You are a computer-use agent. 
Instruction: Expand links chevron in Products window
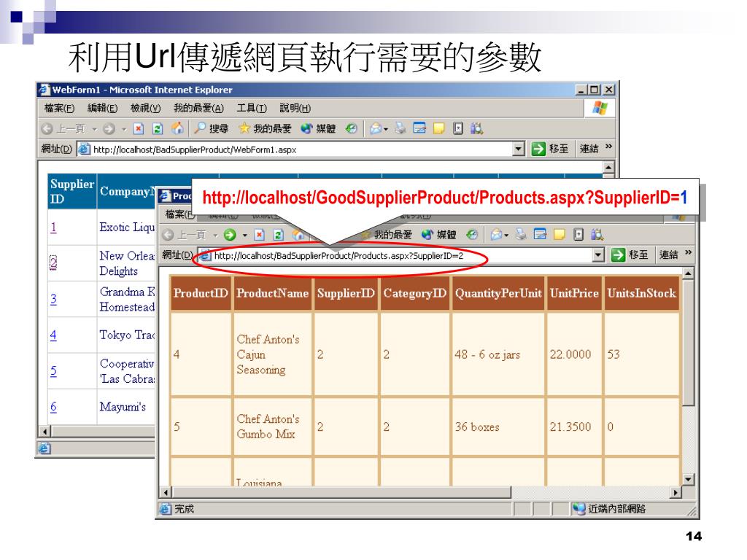688,253
